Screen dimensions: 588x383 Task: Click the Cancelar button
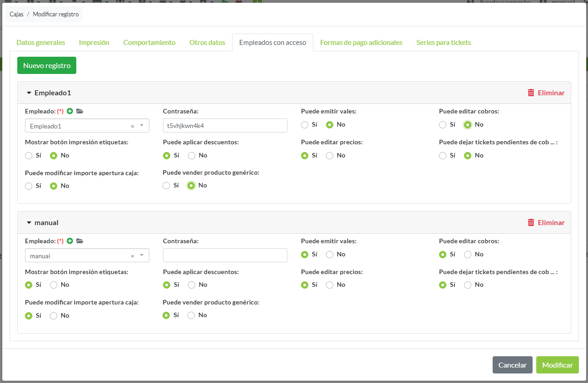pyautogui.click(x=512, y=365)
